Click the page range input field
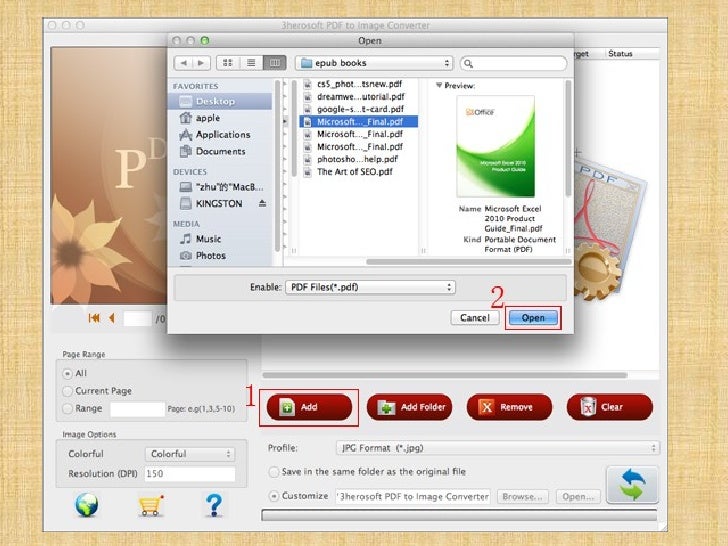Image resolution: width=728 pixels, height=546 pixels. (137, 409)
